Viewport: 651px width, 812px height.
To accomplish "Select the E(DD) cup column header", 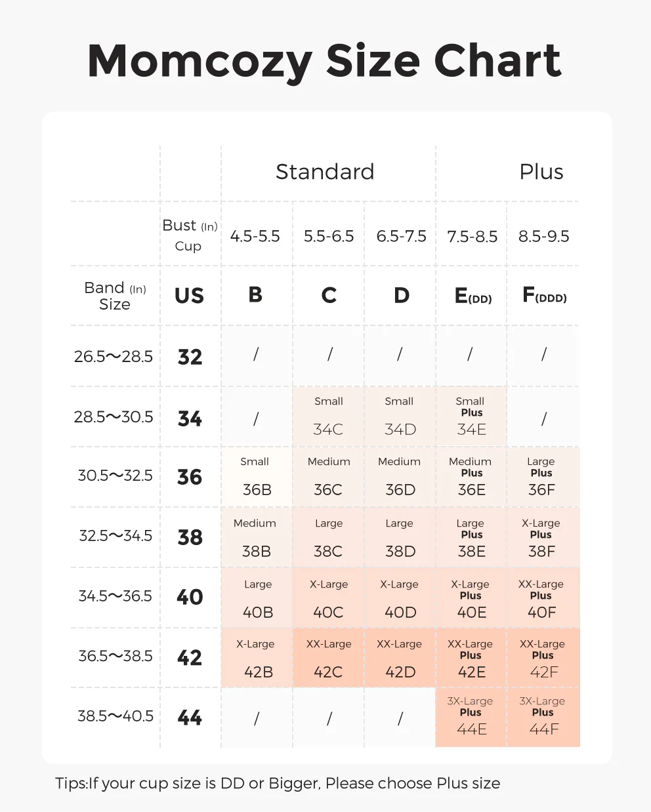I will click(472, 296).
